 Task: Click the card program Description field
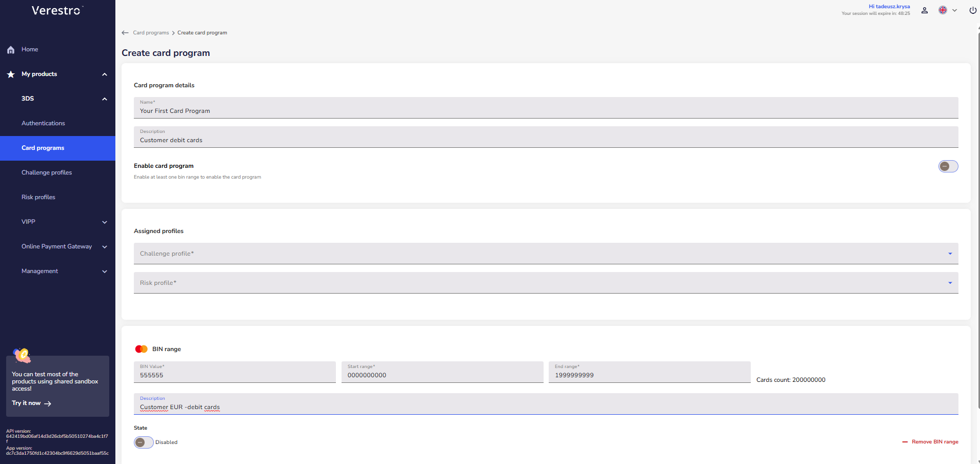click(546, 137)
